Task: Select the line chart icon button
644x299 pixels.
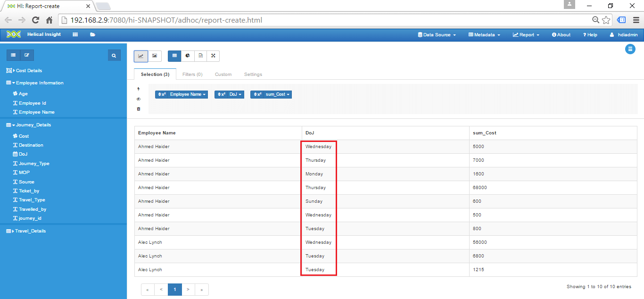Action: pyautogui.click(x=140, y=56)
